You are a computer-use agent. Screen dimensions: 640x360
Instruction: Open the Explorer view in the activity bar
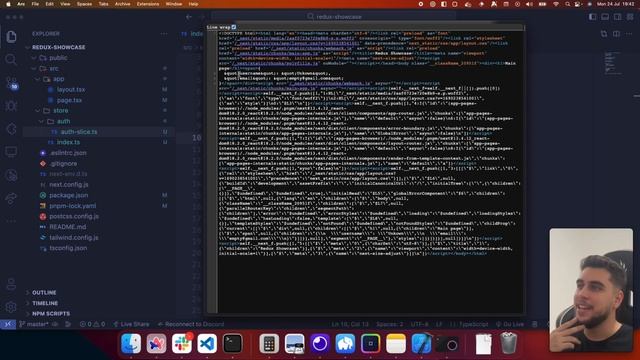pos(11,37)
